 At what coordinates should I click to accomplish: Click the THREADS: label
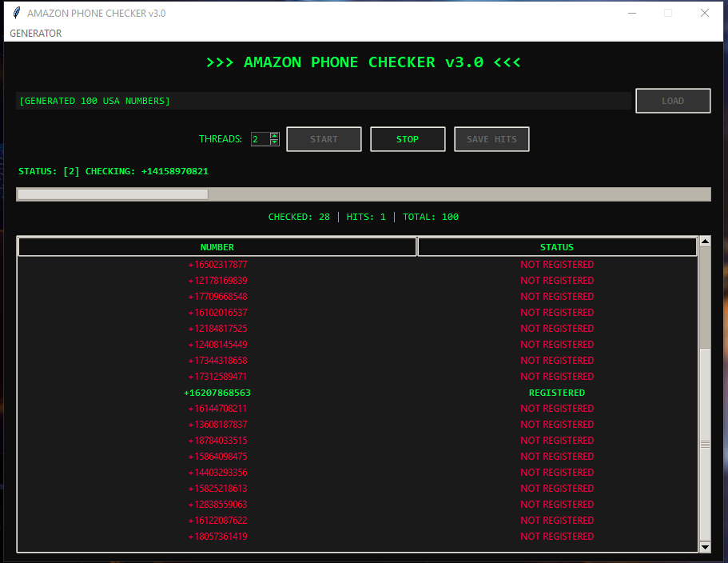click(x=221, y=139)
